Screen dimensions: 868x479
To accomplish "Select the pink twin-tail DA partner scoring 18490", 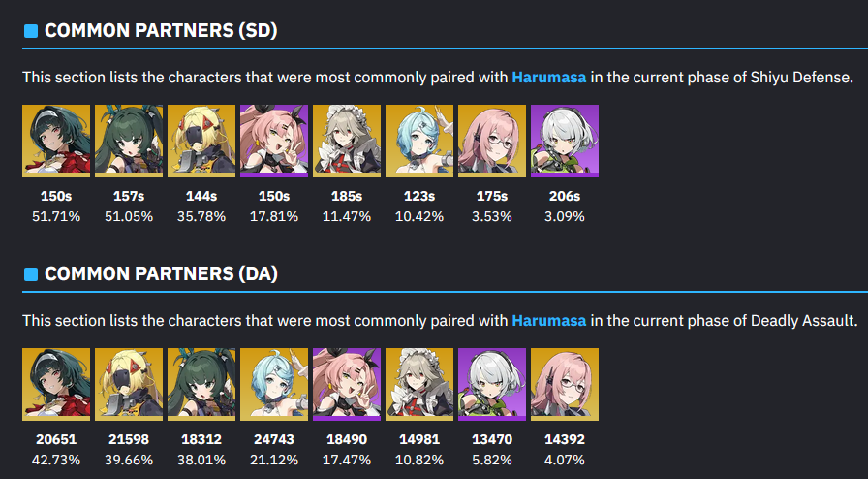I will (347, 384).
